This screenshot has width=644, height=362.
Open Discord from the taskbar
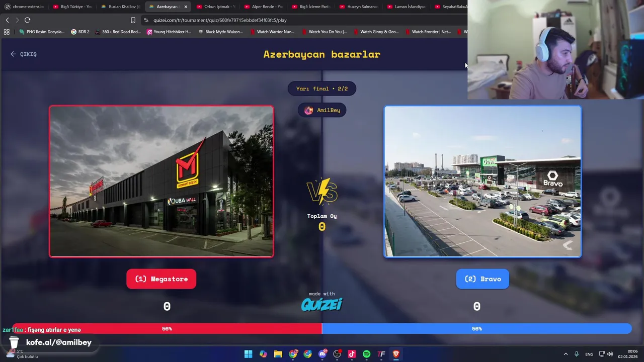point(323,354)
